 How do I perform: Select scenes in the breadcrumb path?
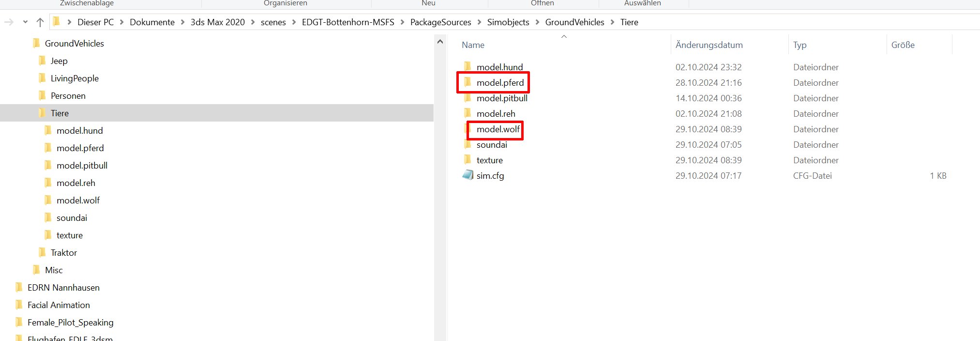pyautogui.click(x=273, y=22)
